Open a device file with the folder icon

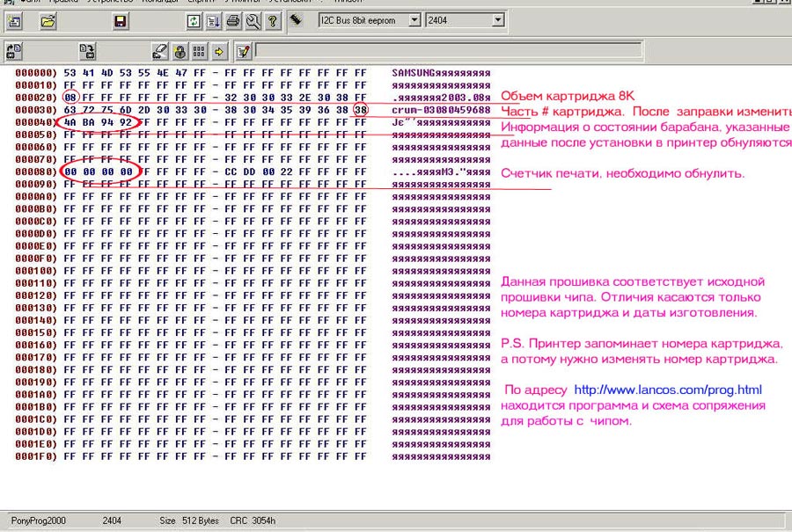tap(48, 21)
